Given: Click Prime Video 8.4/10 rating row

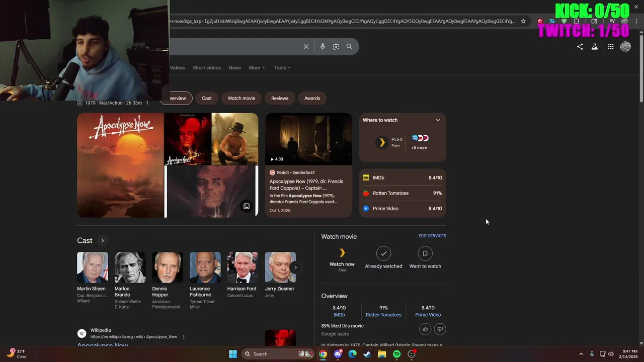Looking at the screenshot, I should click(x=403, y=209).
